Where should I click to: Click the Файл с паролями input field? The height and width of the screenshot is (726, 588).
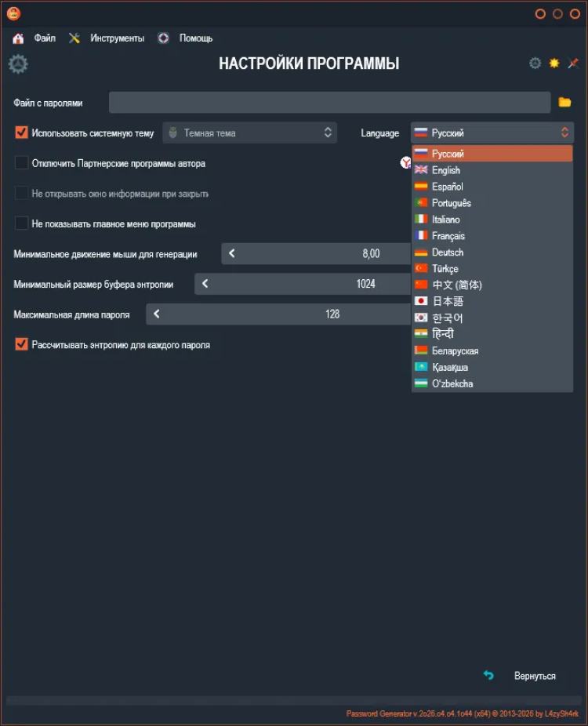coord(329,103)
